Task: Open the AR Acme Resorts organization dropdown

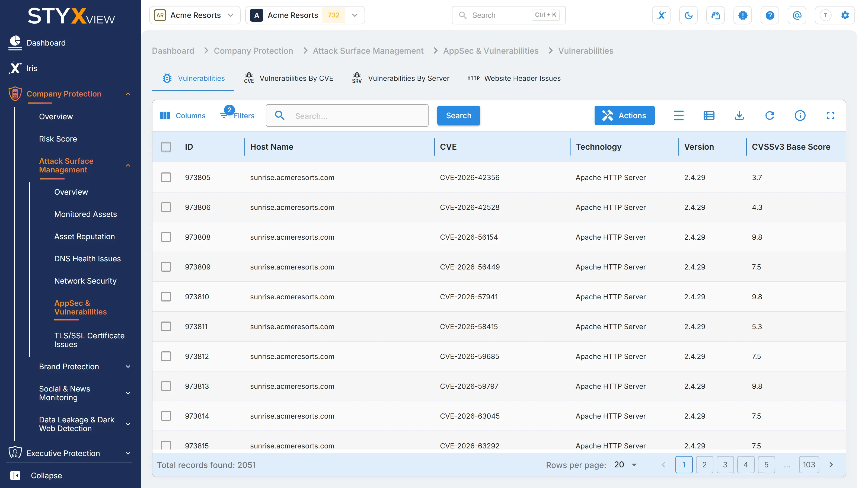Action: pos(195,15)
